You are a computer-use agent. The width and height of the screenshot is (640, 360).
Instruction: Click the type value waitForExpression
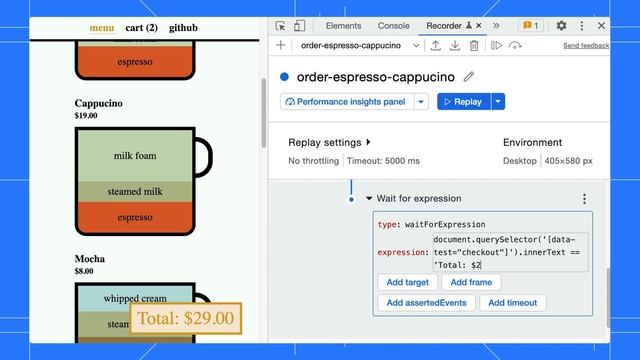point(445,224)
